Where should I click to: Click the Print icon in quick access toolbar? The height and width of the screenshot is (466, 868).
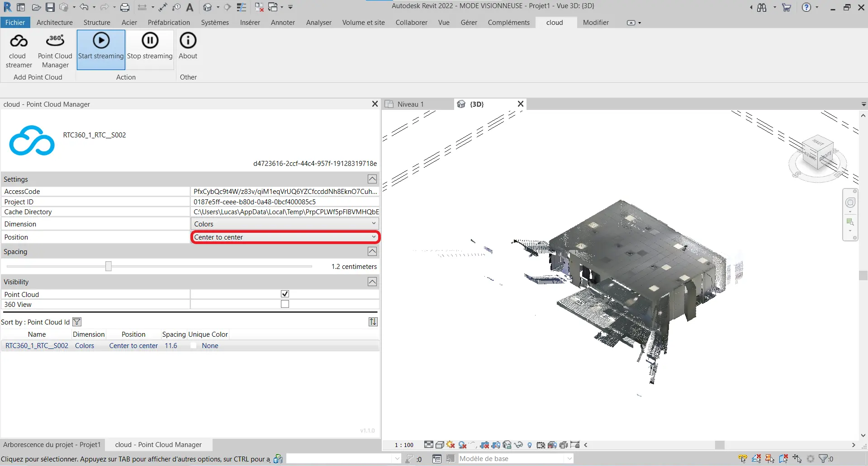point(125,7)
